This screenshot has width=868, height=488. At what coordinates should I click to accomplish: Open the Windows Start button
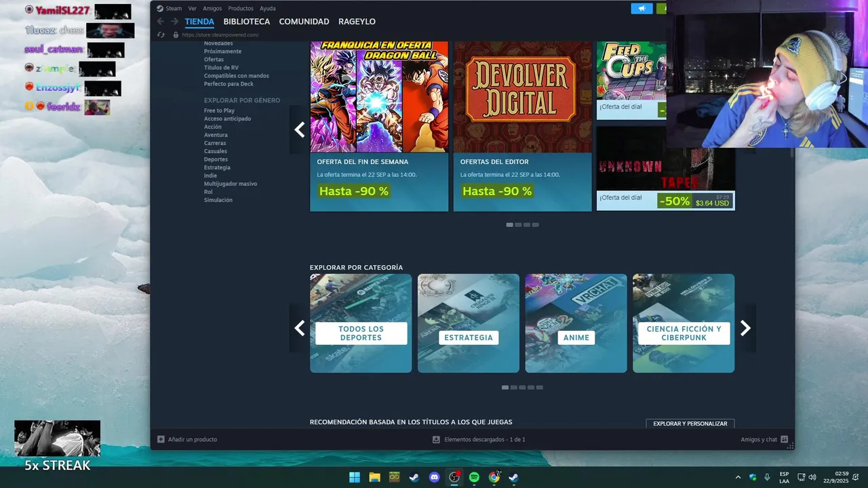click(x=355, y=477)
